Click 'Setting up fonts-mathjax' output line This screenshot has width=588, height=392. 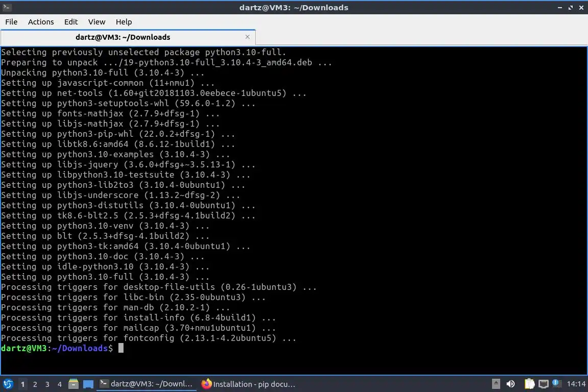tap(110, 113)
